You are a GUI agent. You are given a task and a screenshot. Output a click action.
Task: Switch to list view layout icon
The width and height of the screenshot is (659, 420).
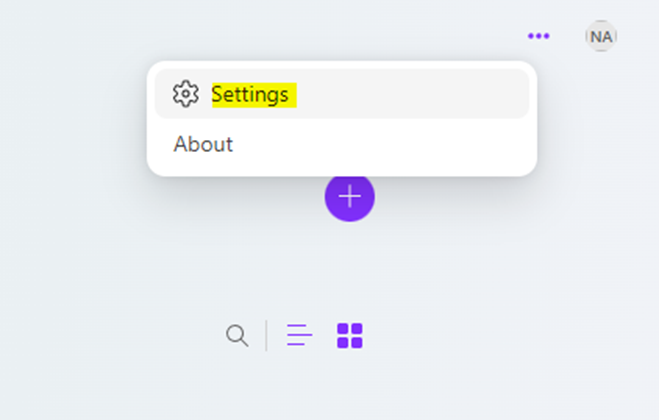click(299, 335)
